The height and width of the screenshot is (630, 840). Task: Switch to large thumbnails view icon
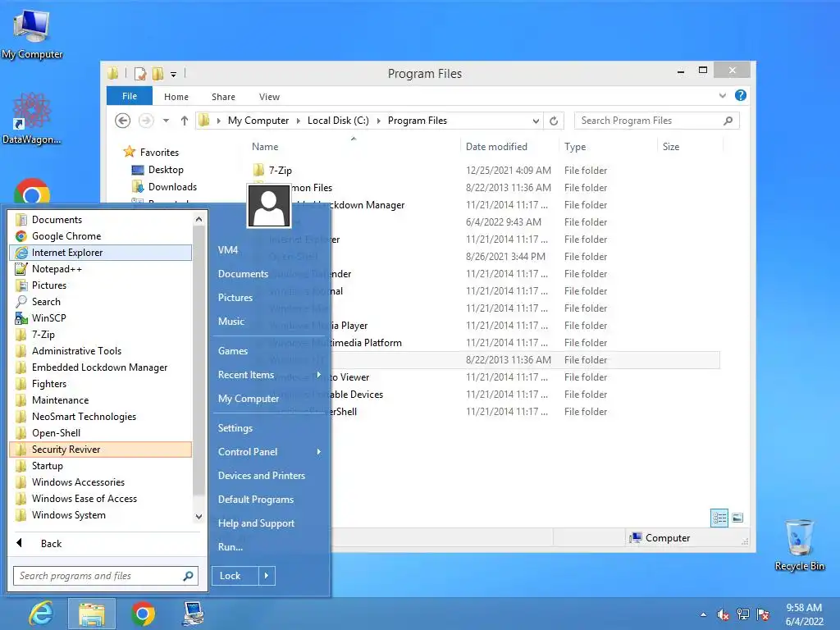click(737, 518)
